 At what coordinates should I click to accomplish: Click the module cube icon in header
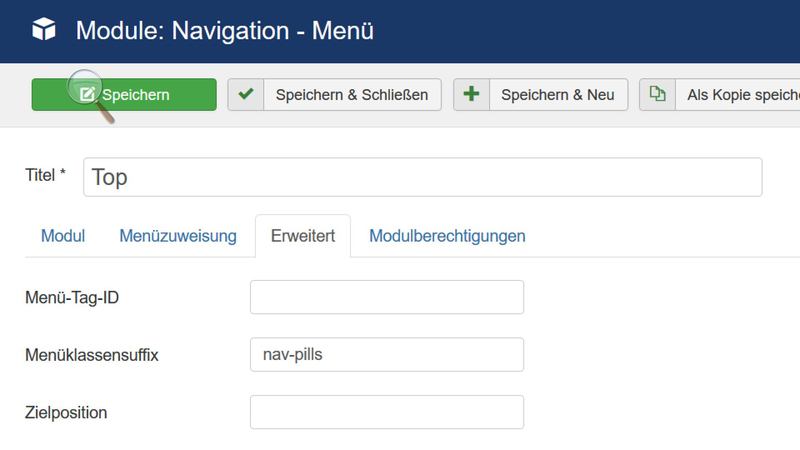coord(44,31)
